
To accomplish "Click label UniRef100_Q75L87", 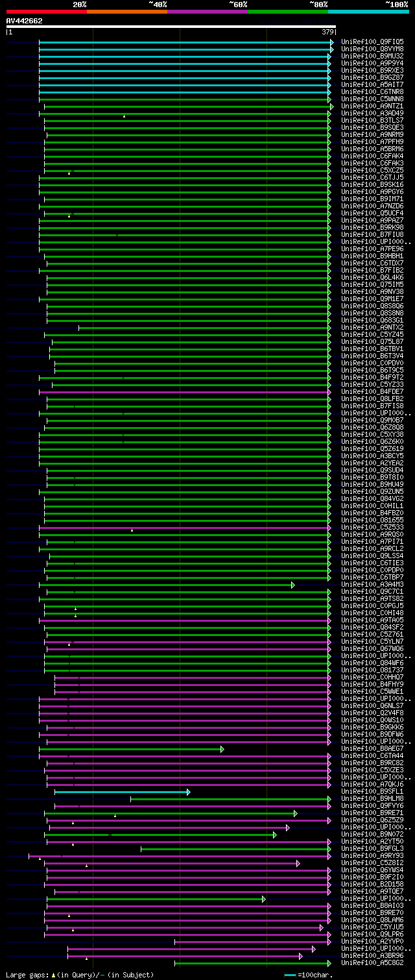I will coord(372,341).
